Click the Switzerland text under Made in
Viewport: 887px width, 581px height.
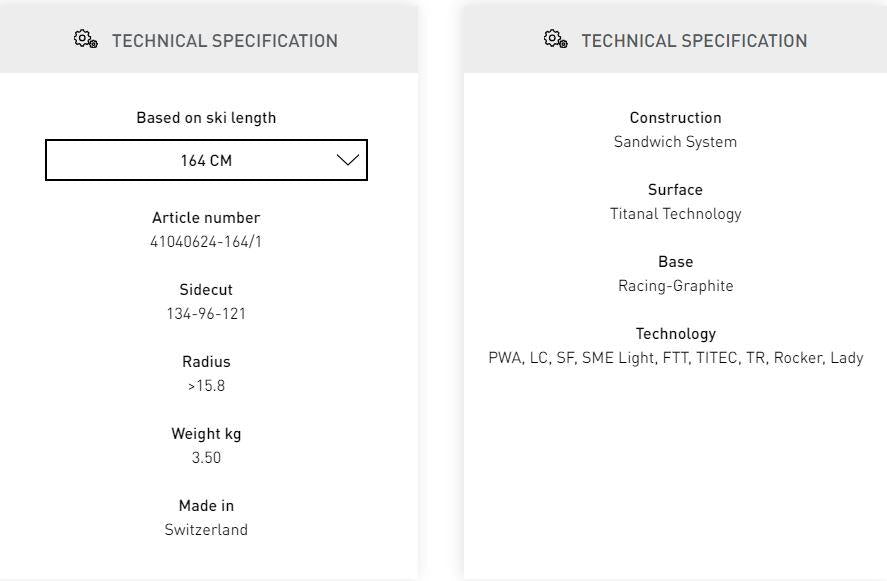[x=206, y=530]
